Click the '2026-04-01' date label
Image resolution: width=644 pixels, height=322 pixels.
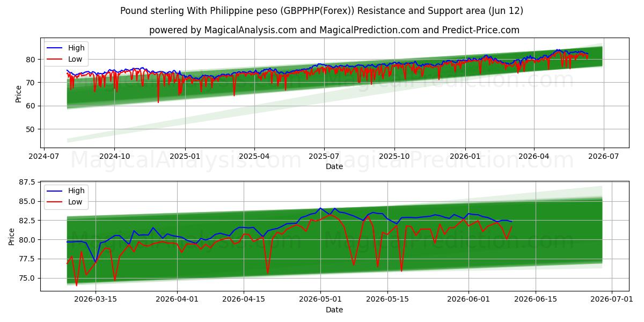(x=177, y=299)
